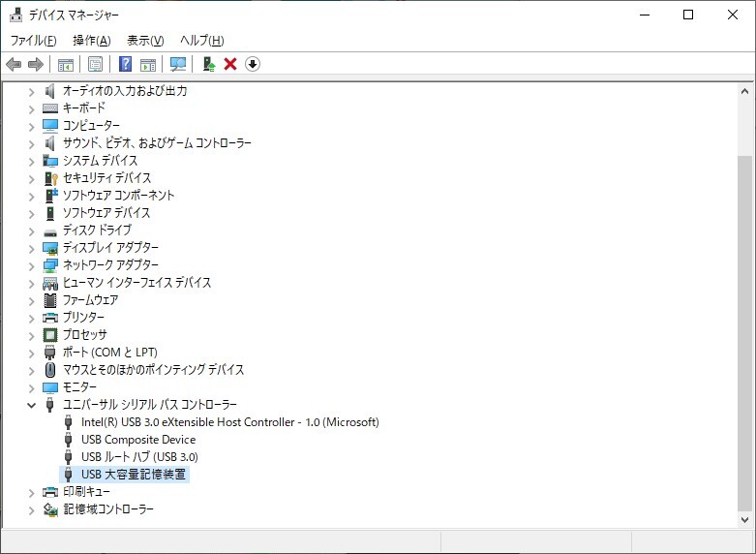Click the chip icon beside ファームウェア
The image size is (756, 554).
click(50, 300)
